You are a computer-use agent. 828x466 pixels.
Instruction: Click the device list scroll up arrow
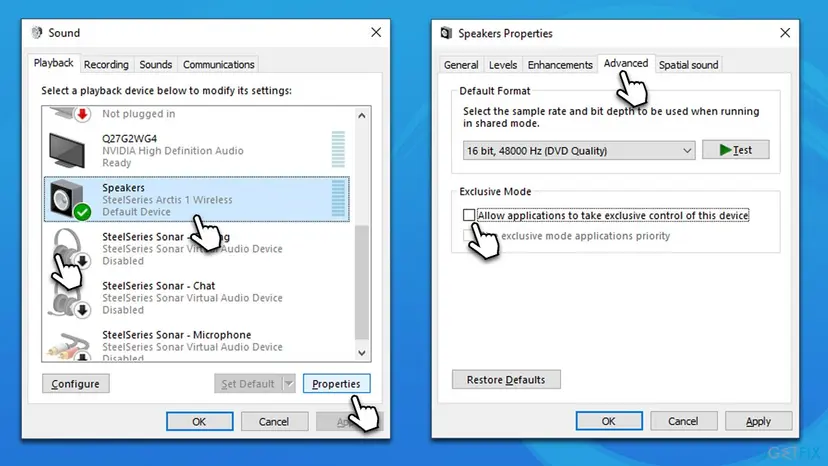coord(362,115)
